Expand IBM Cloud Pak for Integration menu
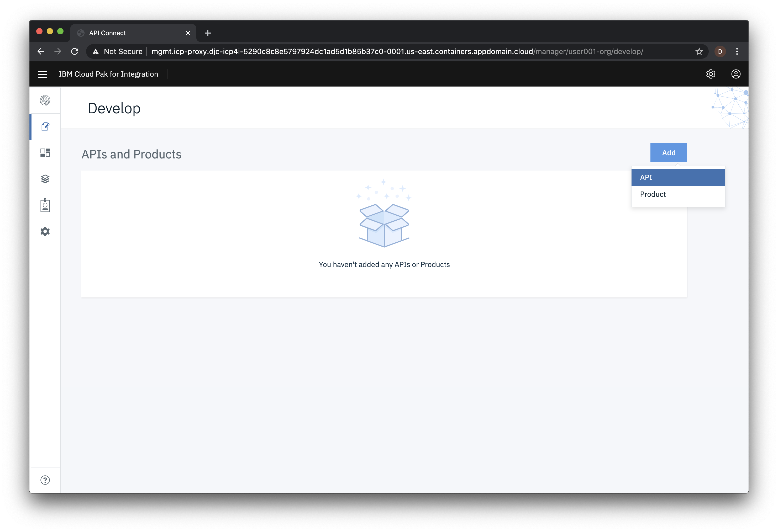This screenshot has height=532, width=778. (42, 74)
